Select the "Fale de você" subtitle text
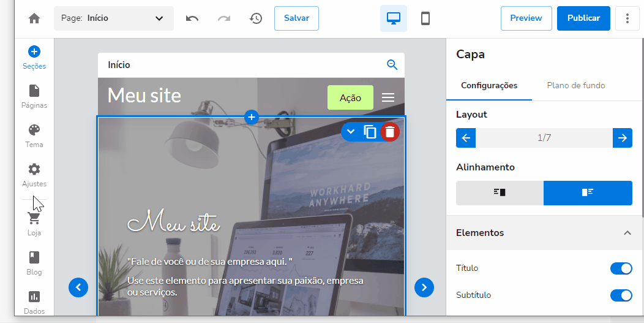The width and height of the screenshot is (644, 323). coord(210,261)
